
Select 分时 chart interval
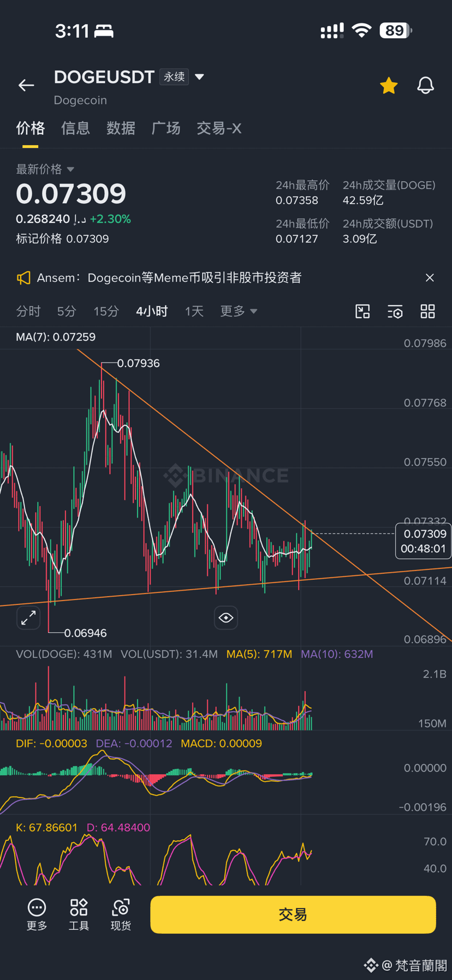click(x=28, y=311)
